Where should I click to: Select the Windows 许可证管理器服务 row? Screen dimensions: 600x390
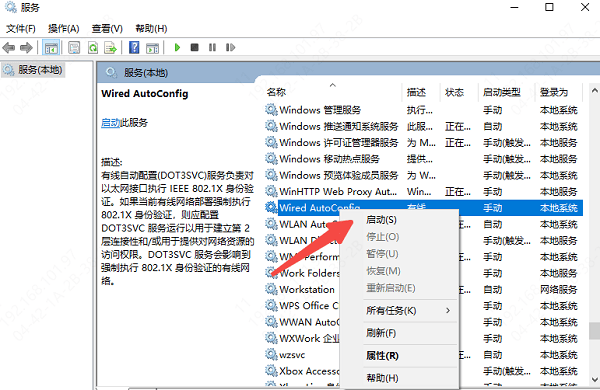click(x=423, y=142)
